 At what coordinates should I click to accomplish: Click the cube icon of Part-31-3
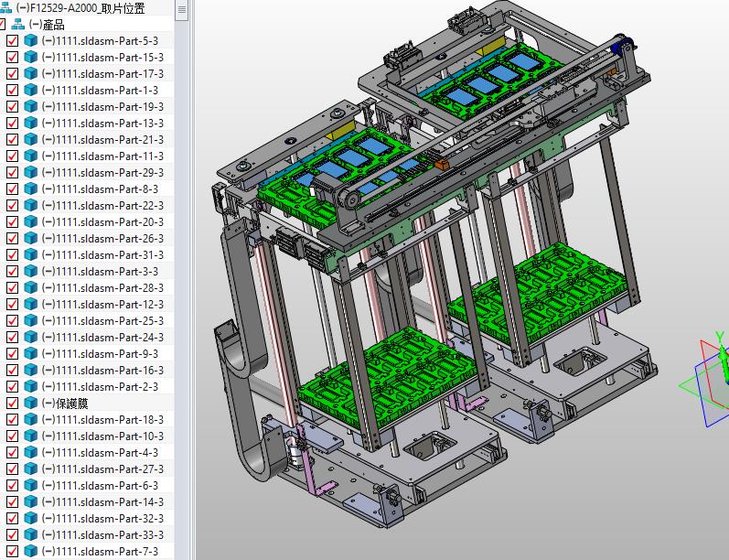31,255
